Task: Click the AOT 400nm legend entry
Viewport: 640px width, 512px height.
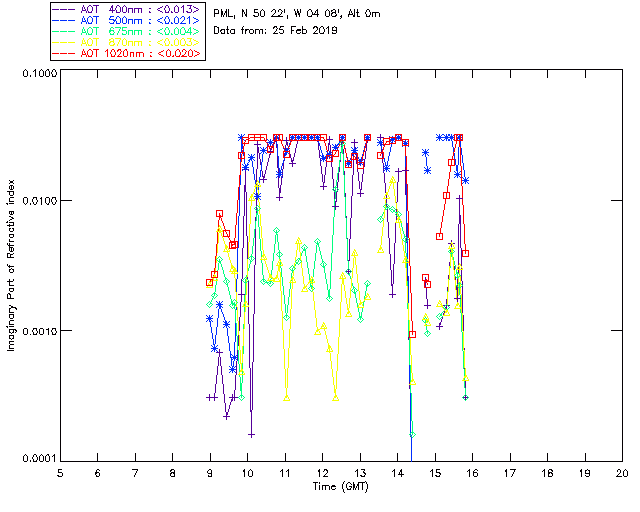Action: click(x=127, y=9)
